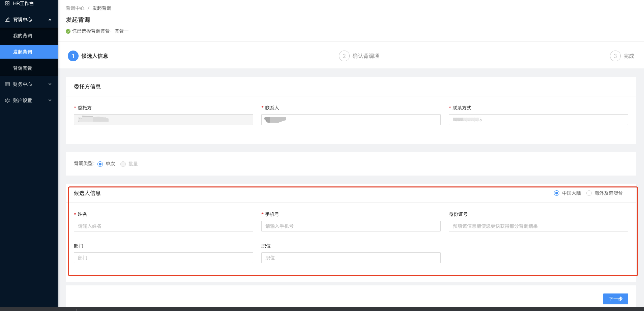This screenshot has height=311, width=644.
Task: Click the 完成 step label
Action: (x=629, y=56)
